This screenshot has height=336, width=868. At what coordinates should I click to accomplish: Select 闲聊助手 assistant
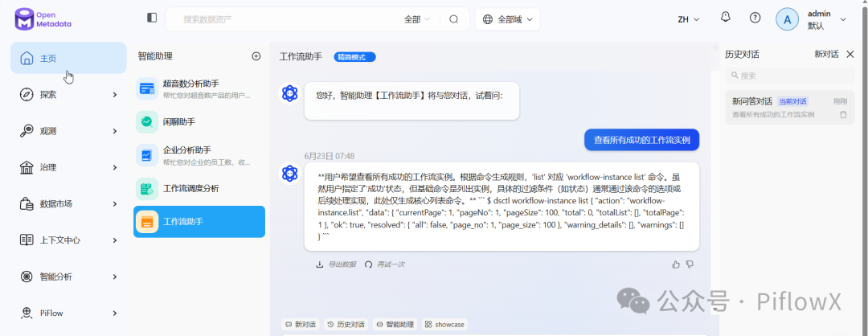pyautogui.click(x=199, y=121)
